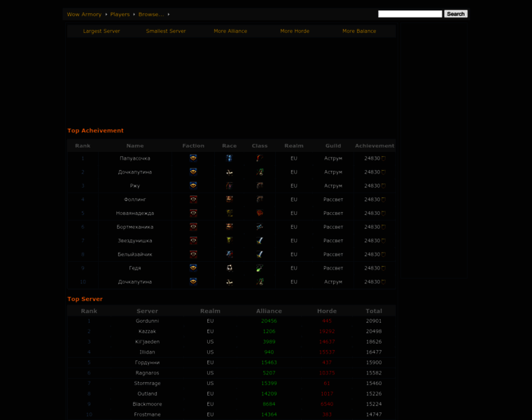Image resolution: width=532 pixels, height=420 pixels.
Task: Select server Ragnaros
Action: (x=147, y=373)
